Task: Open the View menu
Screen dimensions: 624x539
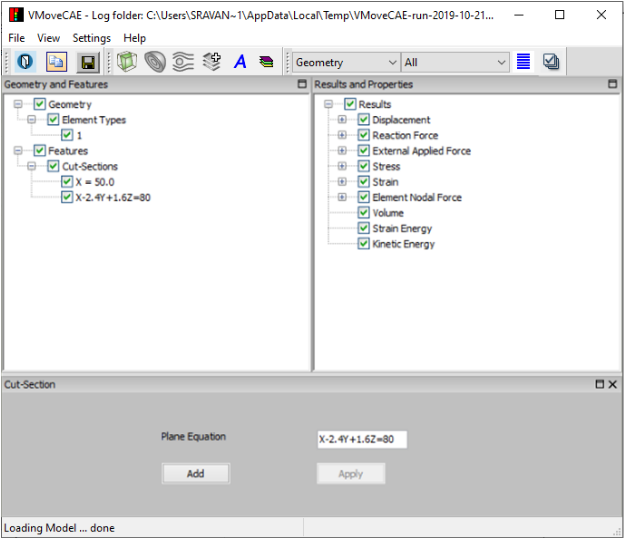Action: (x=49, y=38)
